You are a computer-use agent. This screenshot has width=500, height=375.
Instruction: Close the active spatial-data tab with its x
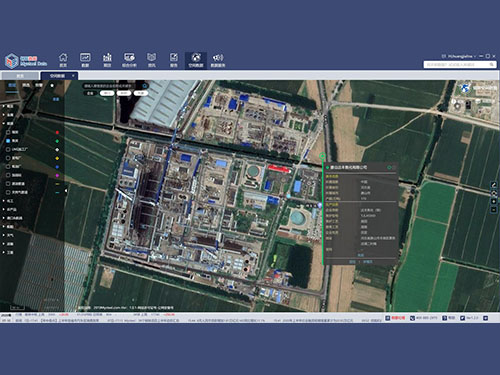tap(73, 76)
